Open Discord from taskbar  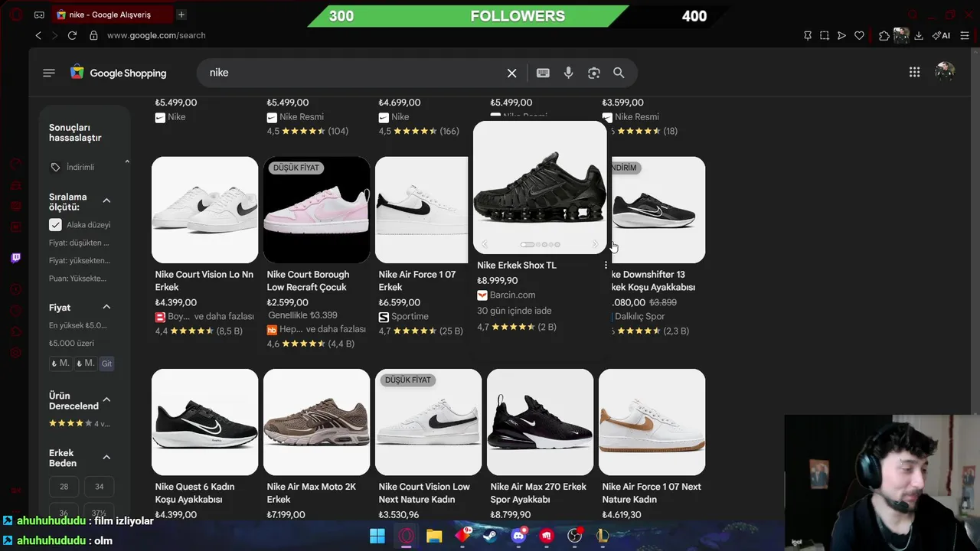[x=518, y=536]
